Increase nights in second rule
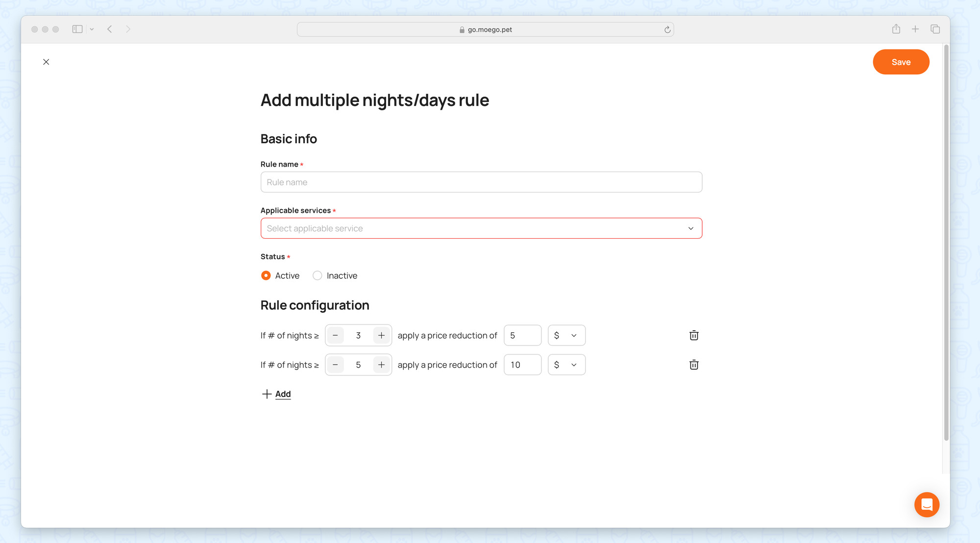This screenshot has width=980, height=543. coord(381,365)
